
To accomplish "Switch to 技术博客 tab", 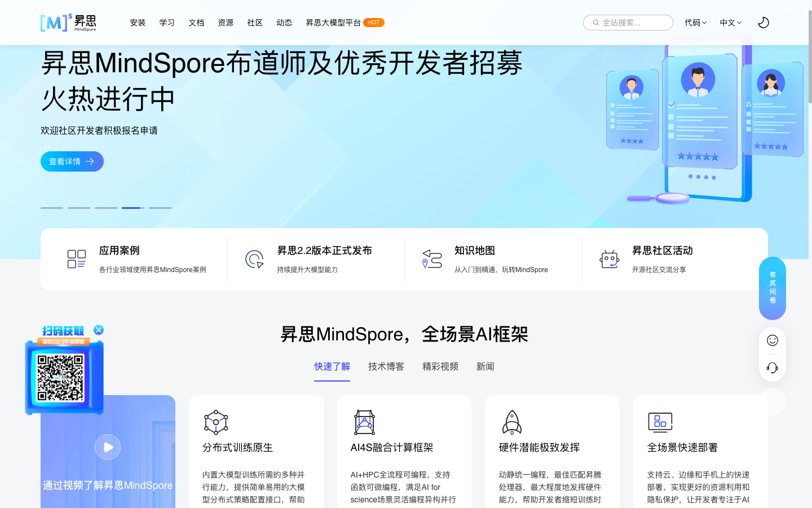I will [x=386, y=366].
